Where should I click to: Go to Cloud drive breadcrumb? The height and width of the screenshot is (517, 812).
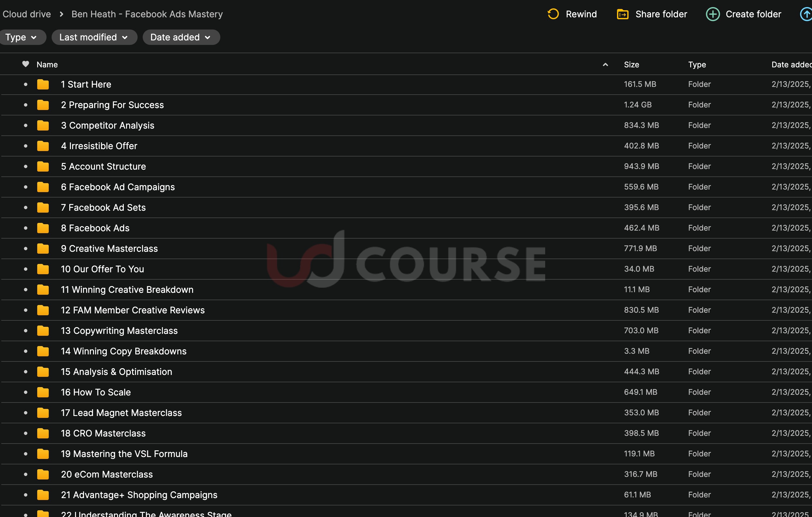pyautogui.click(x=27, y=14)
